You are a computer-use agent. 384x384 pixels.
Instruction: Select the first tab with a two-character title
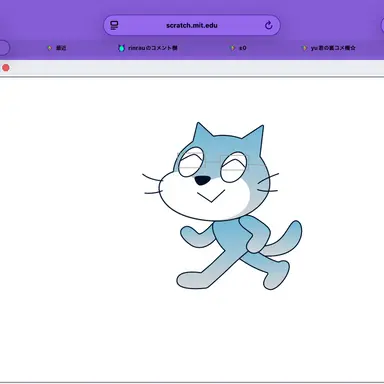pos(57,48)
